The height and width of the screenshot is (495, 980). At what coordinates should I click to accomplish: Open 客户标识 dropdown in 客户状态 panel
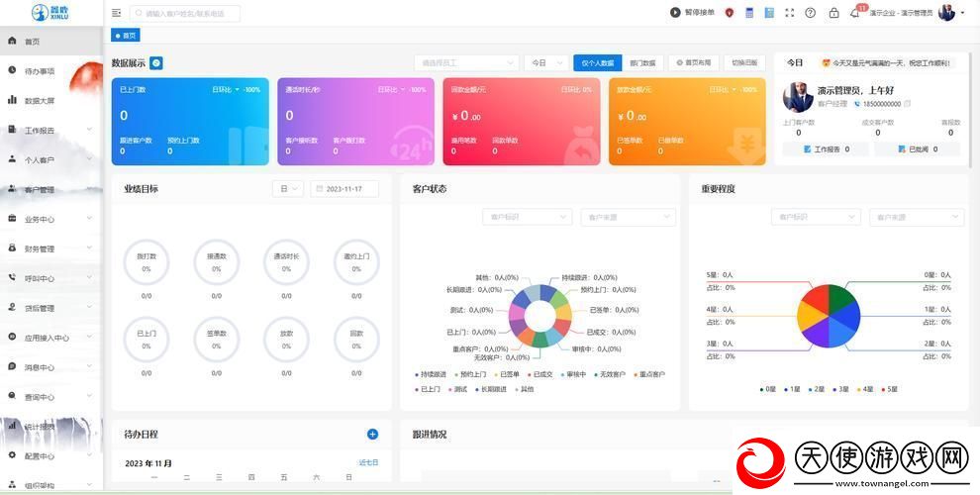click(528, 217)
